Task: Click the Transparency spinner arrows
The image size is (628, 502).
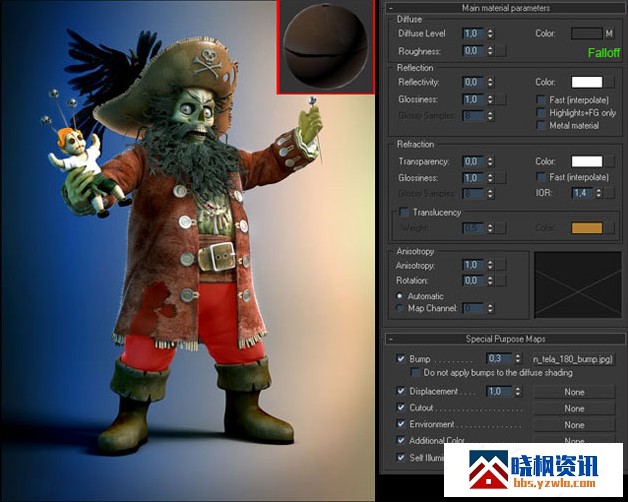Action: click(x=490, y=161)
